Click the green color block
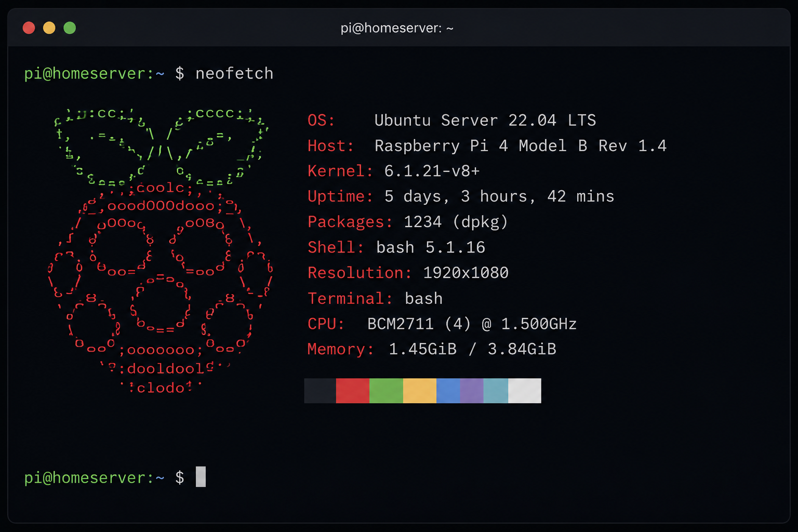 coord(386,391)
